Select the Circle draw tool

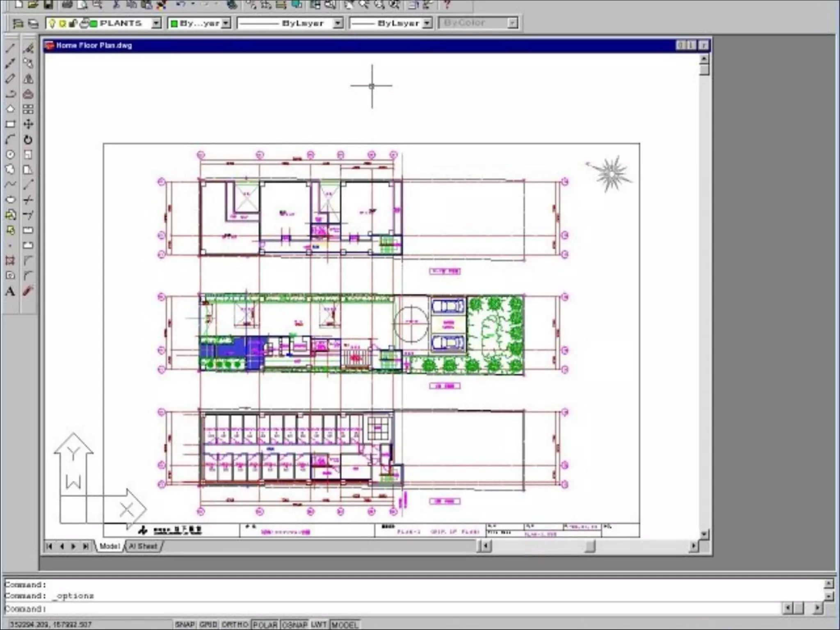(10, 155)
